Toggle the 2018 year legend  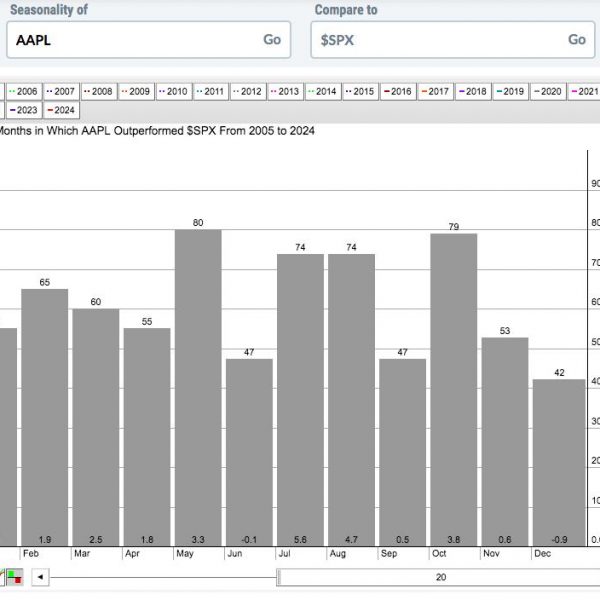(x=473, y=92)
